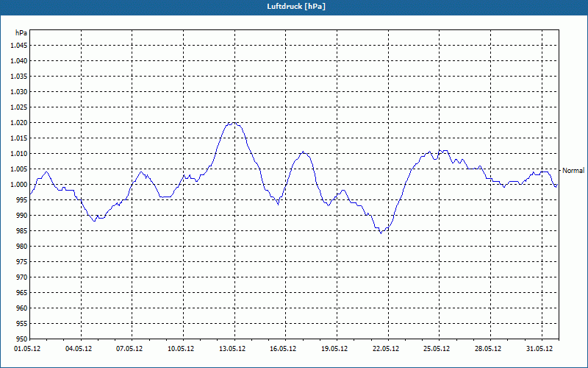Screen dimensions: 588x368
Task: Click the 985 axis value
Action: (x=22, y=231)
